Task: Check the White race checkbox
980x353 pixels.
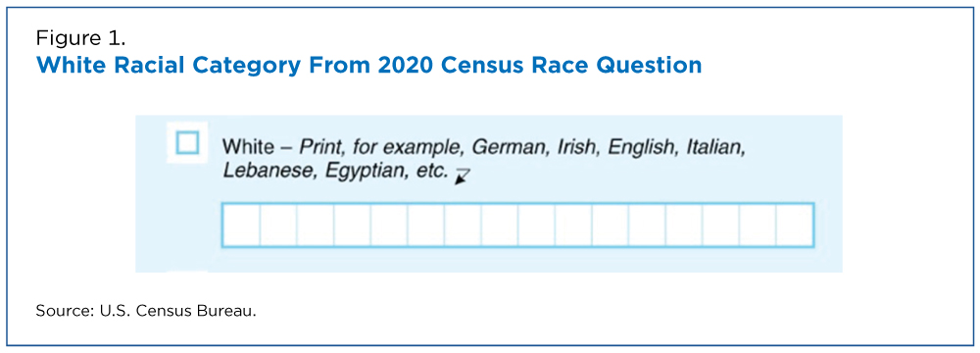Action: click(x=187, y=143)
